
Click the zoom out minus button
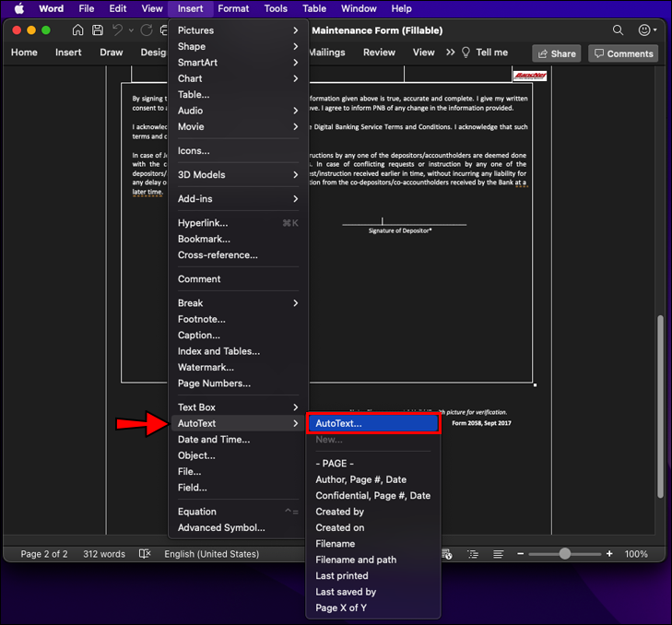point(520,554)
